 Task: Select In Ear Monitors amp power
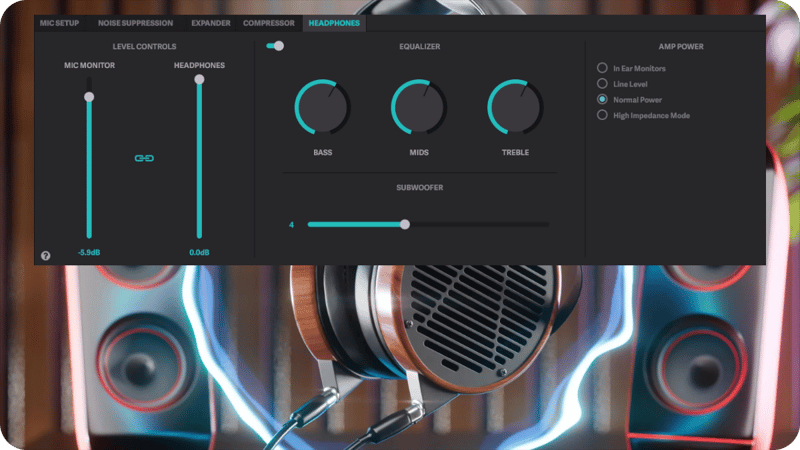coord(602,68)
